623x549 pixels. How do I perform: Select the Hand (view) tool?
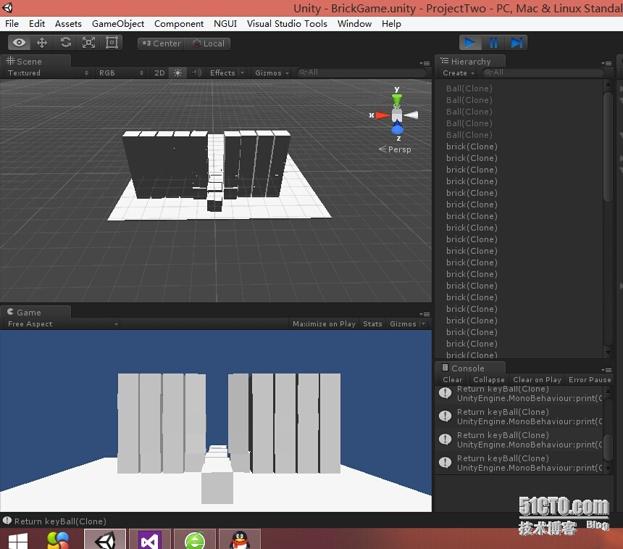point(19,43)
